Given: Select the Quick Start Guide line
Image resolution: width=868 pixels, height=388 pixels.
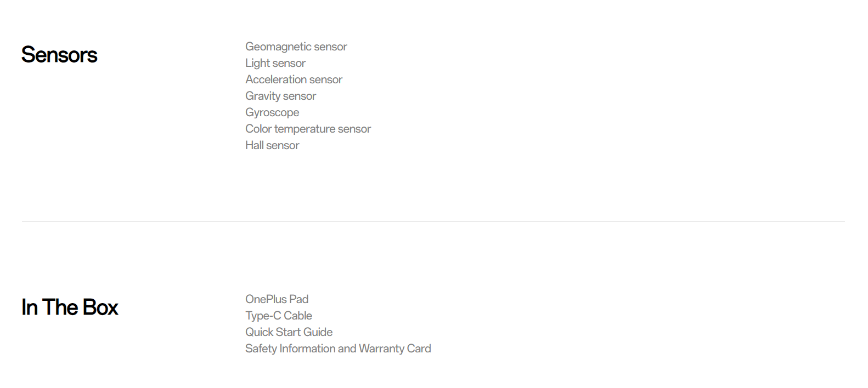Looking at the screenshot, I should click(289, 332).
